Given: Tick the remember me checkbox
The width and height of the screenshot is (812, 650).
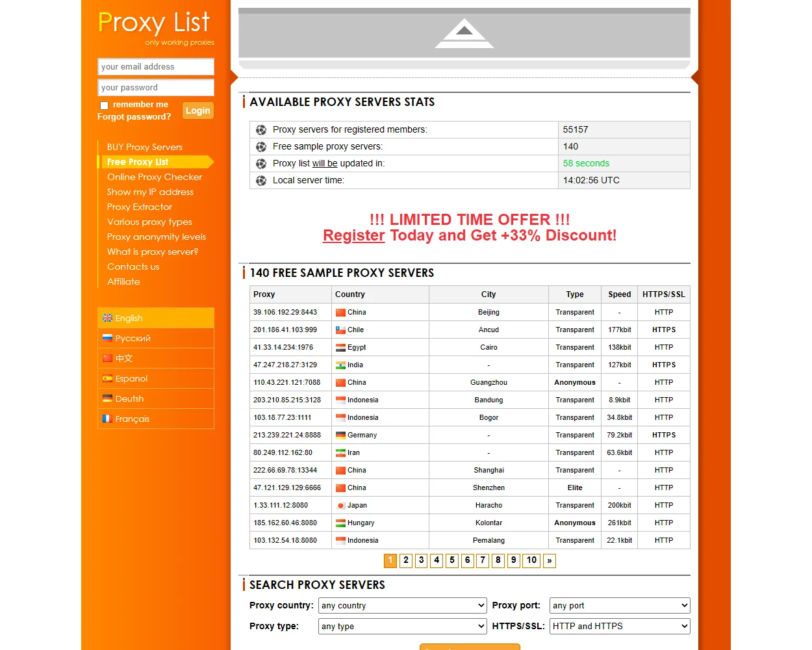Looking at the screenshot, I should [x=104, y=105].
